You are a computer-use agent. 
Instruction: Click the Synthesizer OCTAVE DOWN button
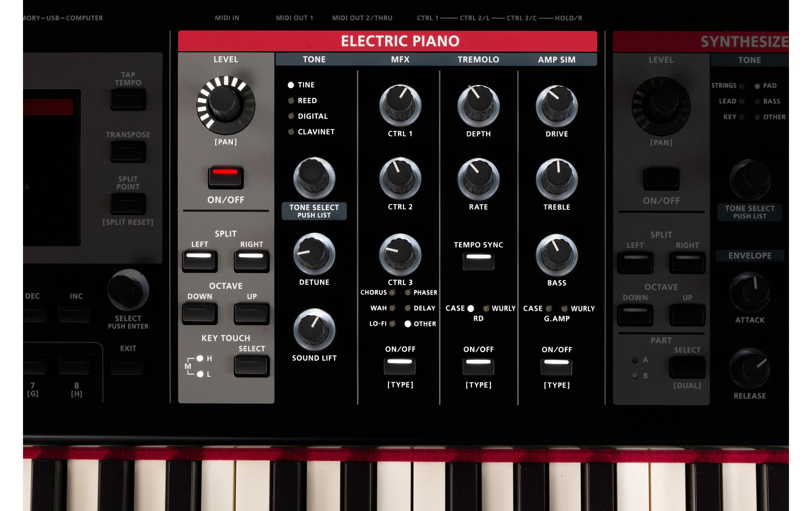click(635, 315)
